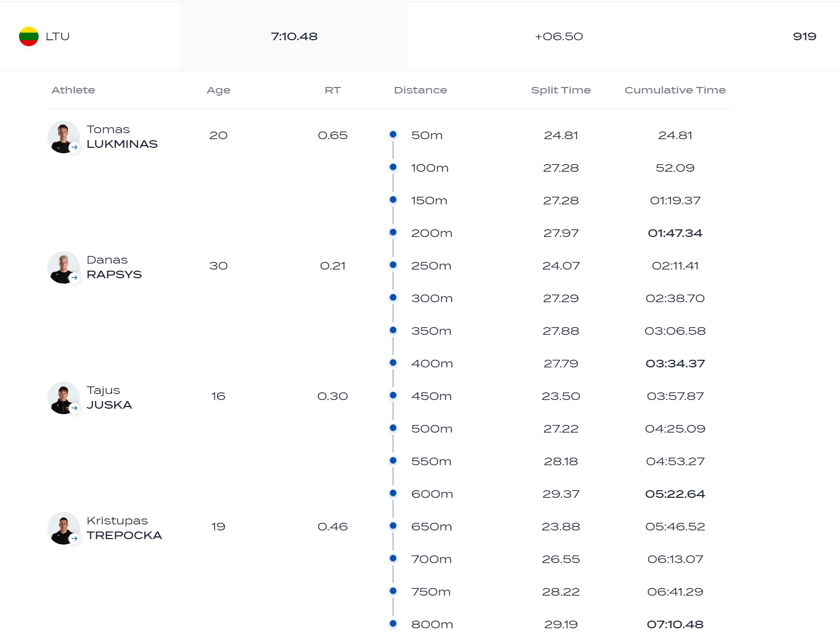Image resolution: width=840 pixels, height=644 pixels.
Task: Click the Athlete column header
Action: pos(73,90)
